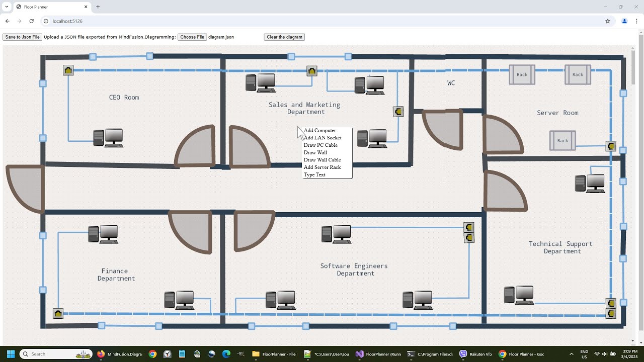Image resolution: width=644 pixels, height=362 pixels.
Task: Click Save to Json File button
Action: point(22,37)
